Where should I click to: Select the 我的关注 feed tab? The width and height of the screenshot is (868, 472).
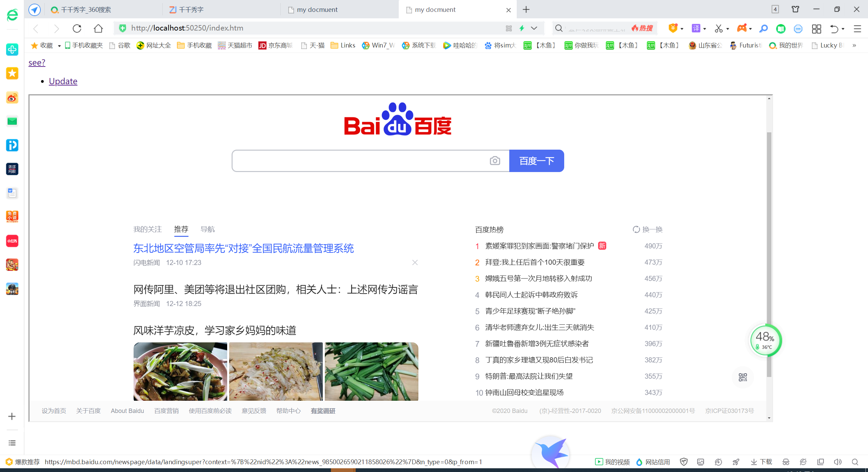pyautogui.click(x=147, y=229)
